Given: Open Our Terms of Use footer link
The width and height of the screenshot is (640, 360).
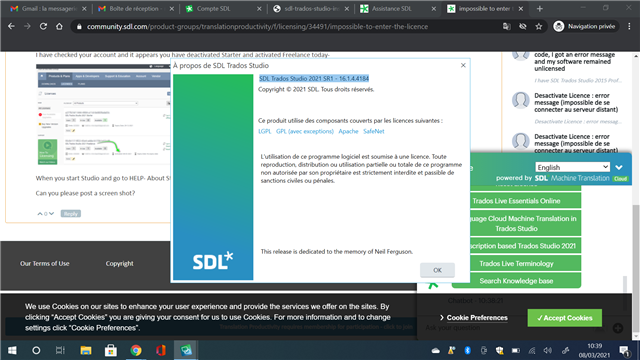Looking at the screenshot, I should click(45, 264).
